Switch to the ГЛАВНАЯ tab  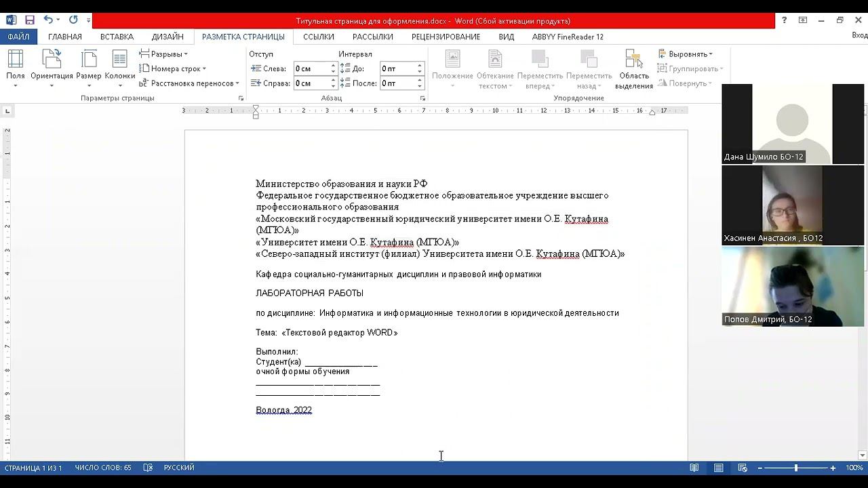coord(65,37)
